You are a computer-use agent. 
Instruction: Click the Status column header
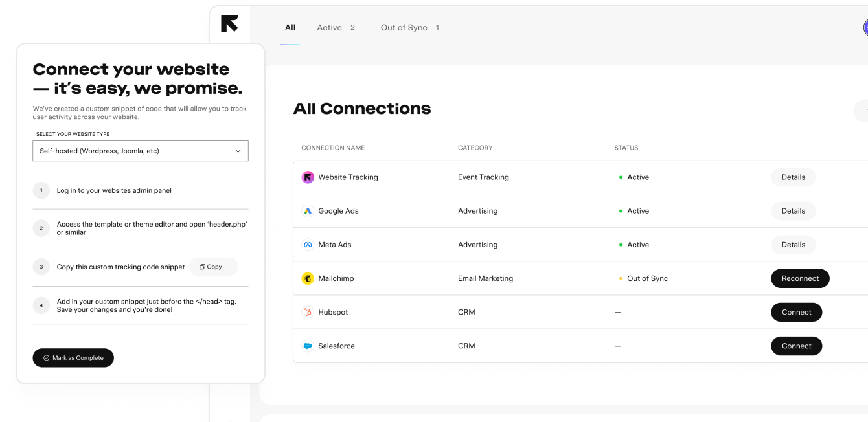[x=626, y=148]
